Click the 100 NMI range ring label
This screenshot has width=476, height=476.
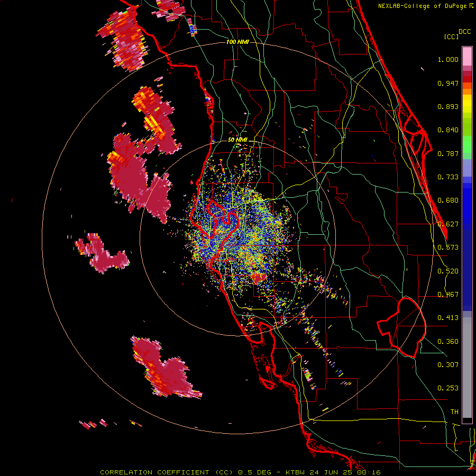pos(237,42)
